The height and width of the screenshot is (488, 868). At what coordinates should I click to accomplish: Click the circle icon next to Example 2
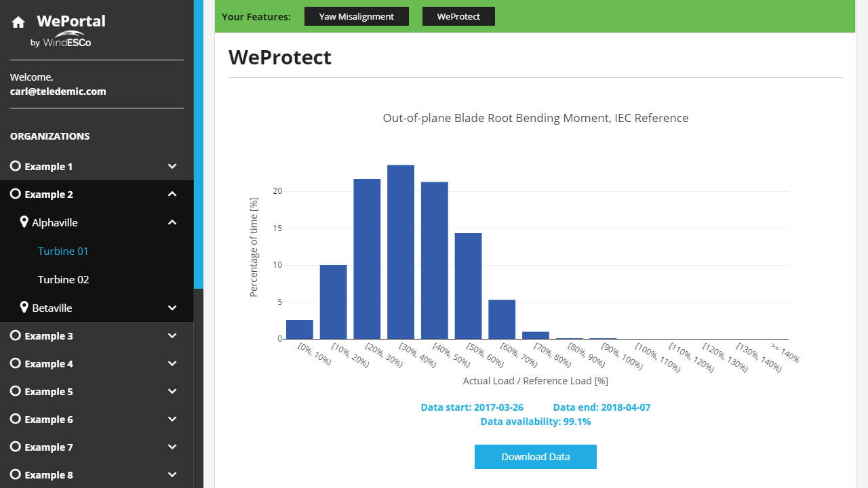(x=16, y=194)
